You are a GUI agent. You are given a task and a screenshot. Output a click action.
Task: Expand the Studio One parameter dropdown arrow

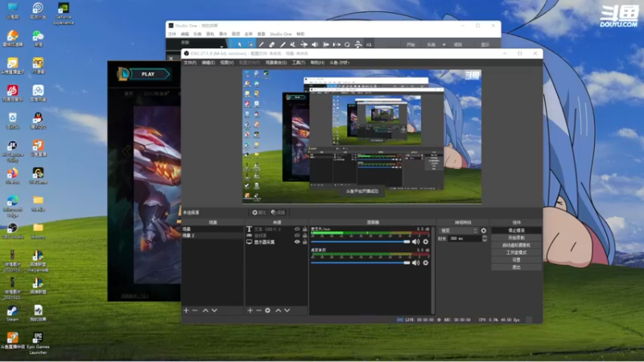click(x=222, y=46)
